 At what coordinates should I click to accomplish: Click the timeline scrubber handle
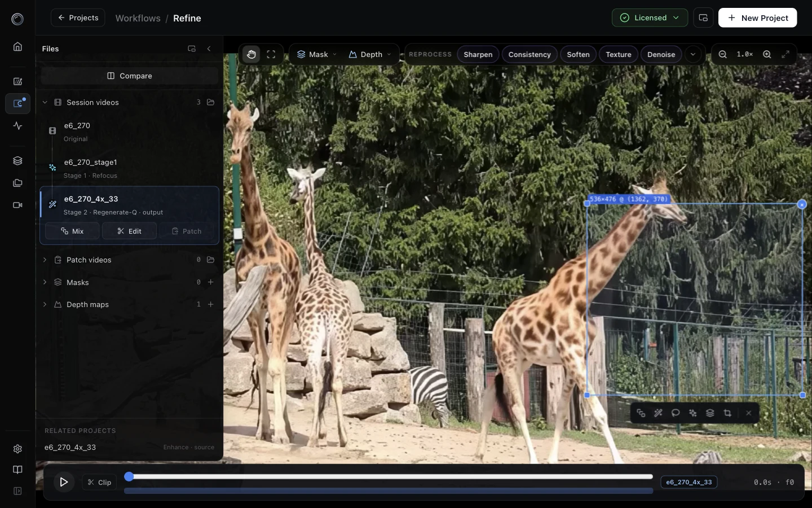coord(129,476)
